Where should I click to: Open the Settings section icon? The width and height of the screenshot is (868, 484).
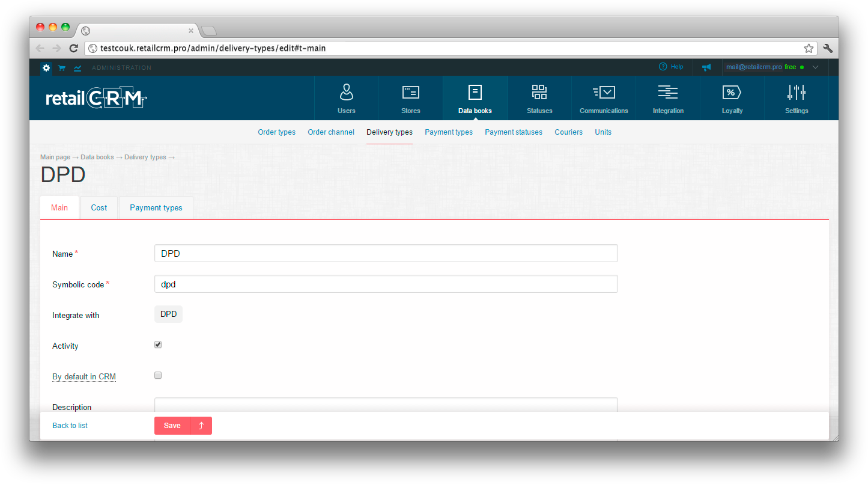[796, 93]
